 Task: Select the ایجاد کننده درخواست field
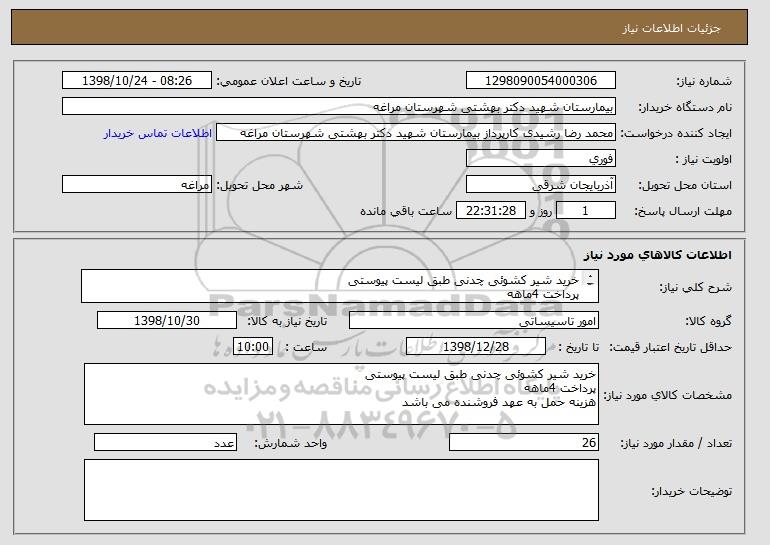pyautogui.click(x=417, y=133)
